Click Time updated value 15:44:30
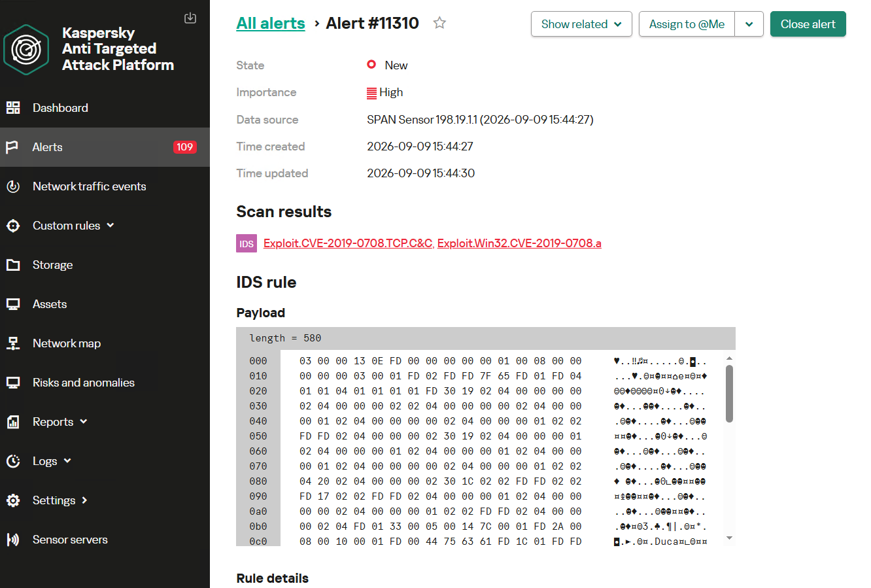This screenshot has width=871, height=588. [x=420, y=173]
